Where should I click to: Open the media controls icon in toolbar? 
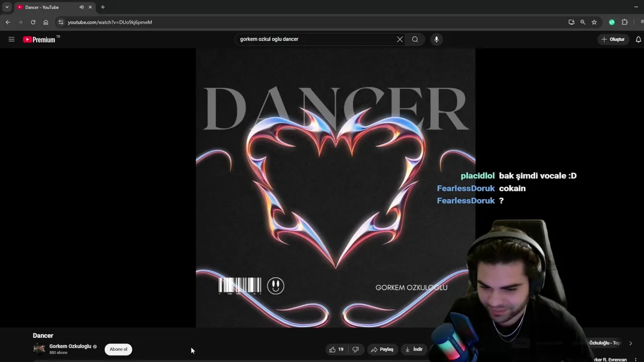[x=642, y=22]
